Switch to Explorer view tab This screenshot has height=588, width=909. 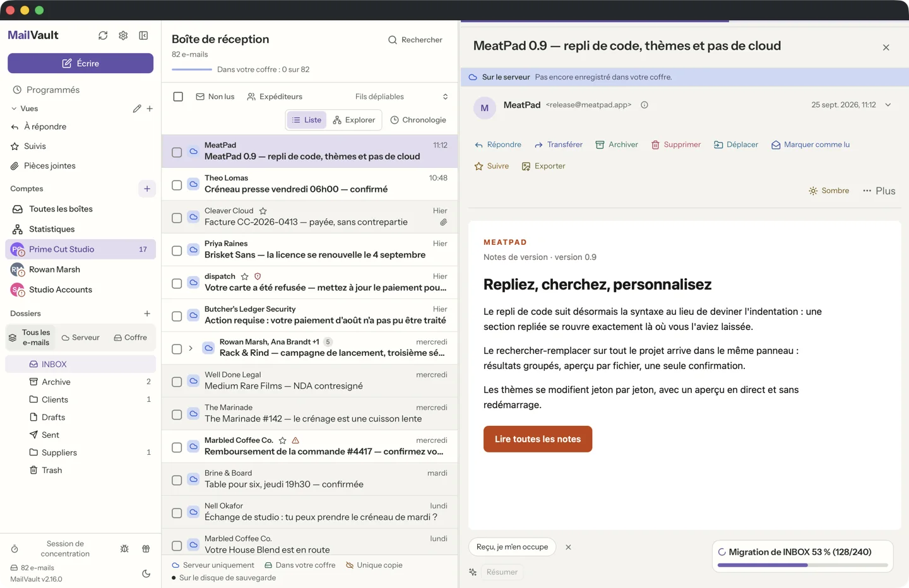[x=354, y=120]
